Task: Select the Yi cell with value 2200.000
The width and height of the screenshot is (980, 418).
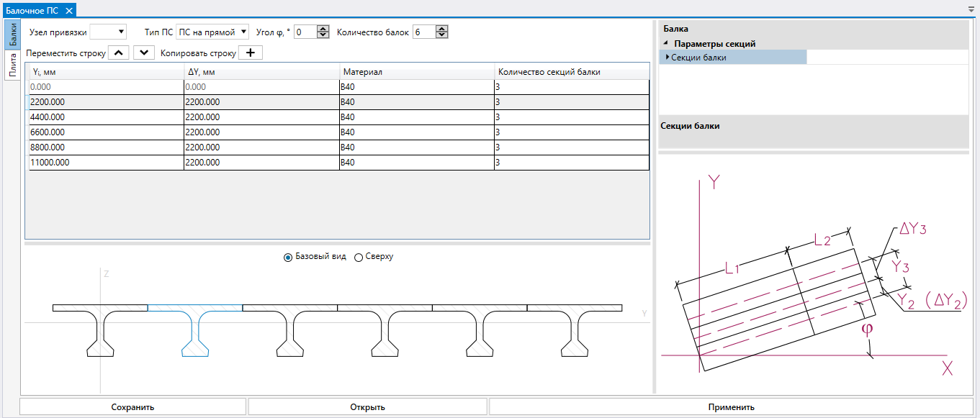Action: 107,102
